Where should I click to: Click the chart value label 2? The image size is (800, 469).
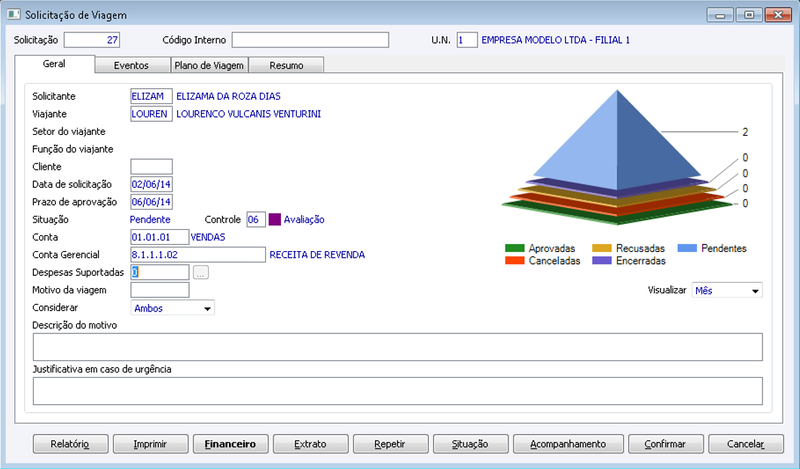click(x=745, y=132)
